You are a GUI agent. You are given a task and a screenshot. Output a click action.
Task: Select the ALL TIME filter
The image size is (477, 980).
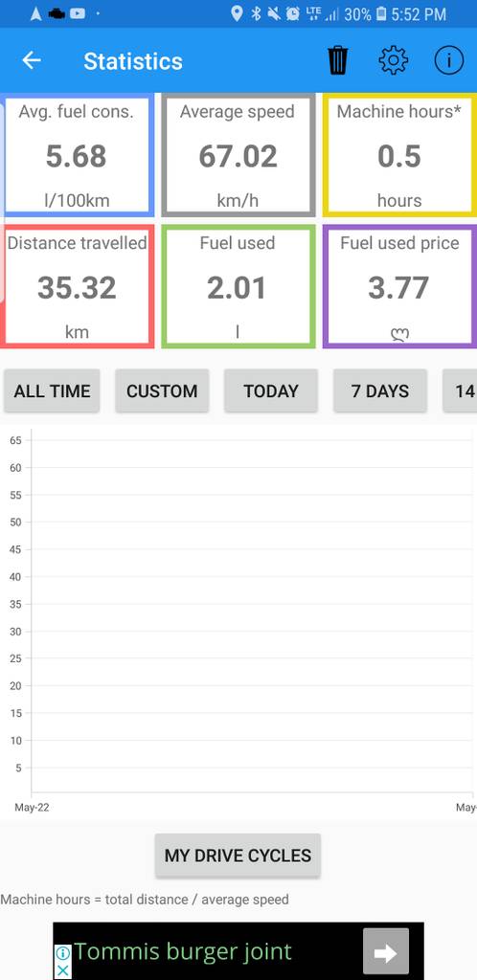point(52,391)
